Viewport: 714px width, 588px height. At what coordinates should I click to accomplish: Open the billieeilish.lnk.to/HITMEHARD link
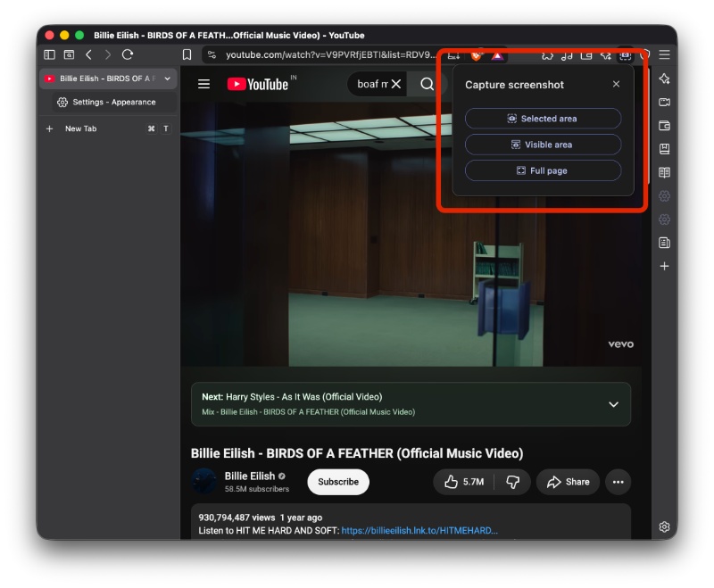coord(419,531)
